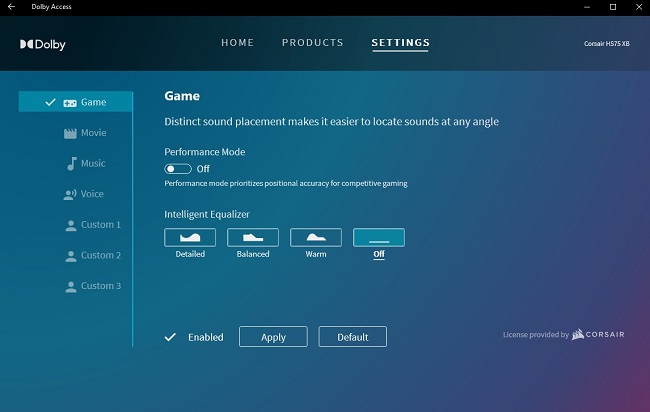Click the Intelligent Equalizer label
Screen dimensions: 650x412
pos(207,214)
